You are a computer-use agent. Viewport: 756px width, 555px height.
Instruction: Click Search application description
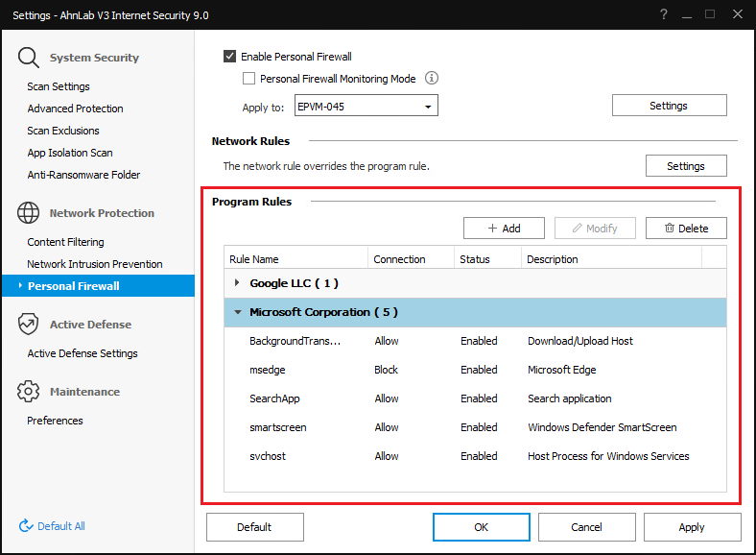tap(570, 398)
